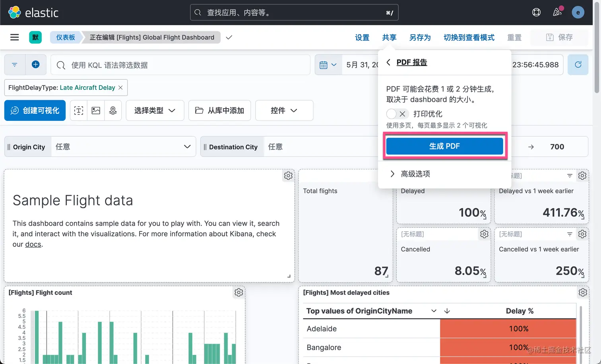
Task: Click the search magnifier in the KQL bar
Action: pos(61,65)
